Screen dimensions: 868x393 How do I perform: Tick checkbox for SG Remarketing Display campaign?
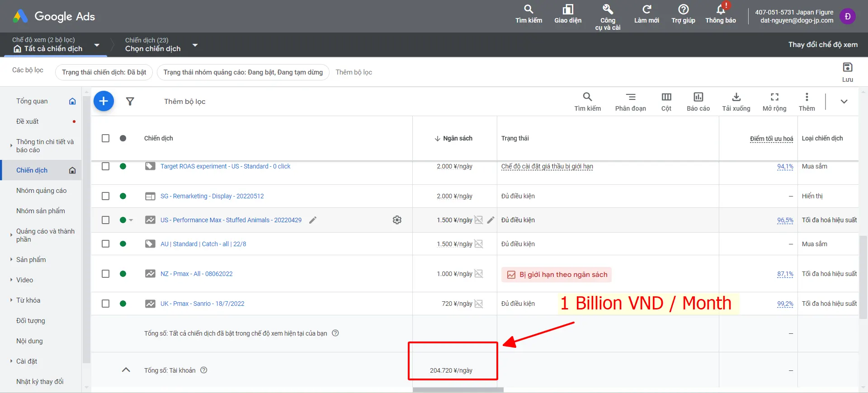click(105, 196)
